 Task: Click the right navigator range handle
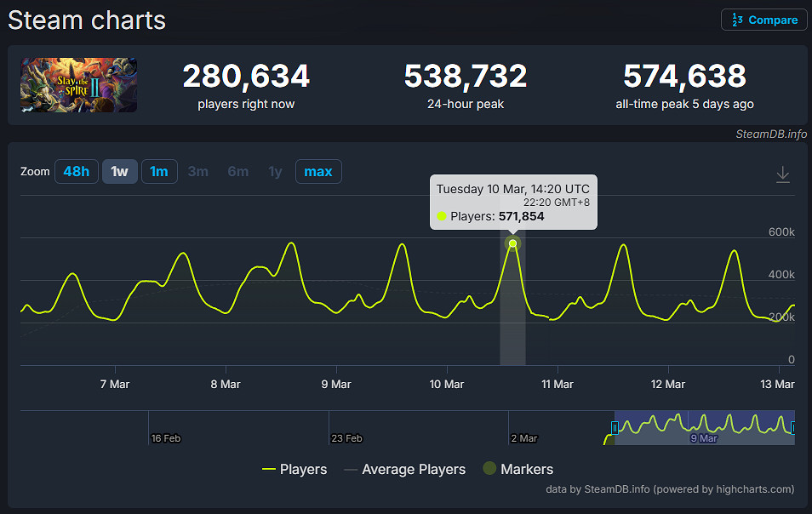pyautogui.click(x=793, y=428)
